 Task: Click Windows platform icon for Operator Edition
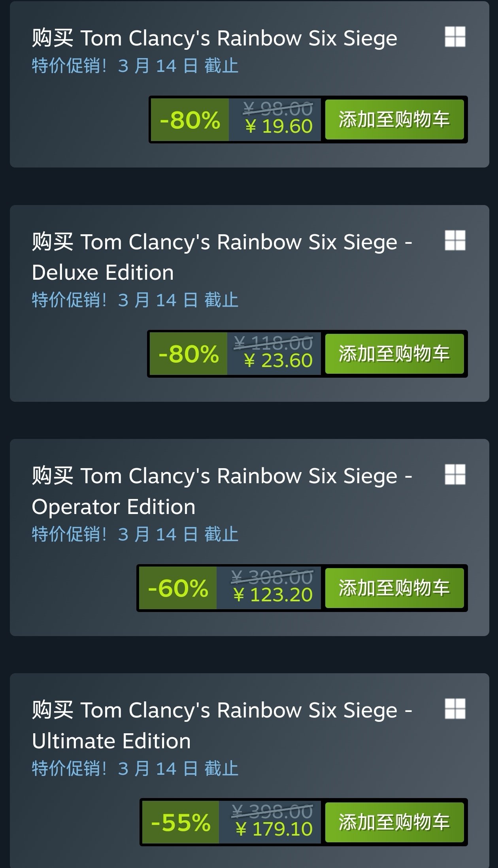point(455,474)
